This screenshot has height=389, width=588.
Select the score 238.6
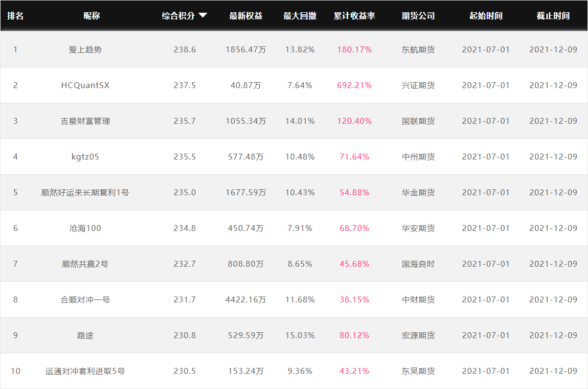pos(185,49)
